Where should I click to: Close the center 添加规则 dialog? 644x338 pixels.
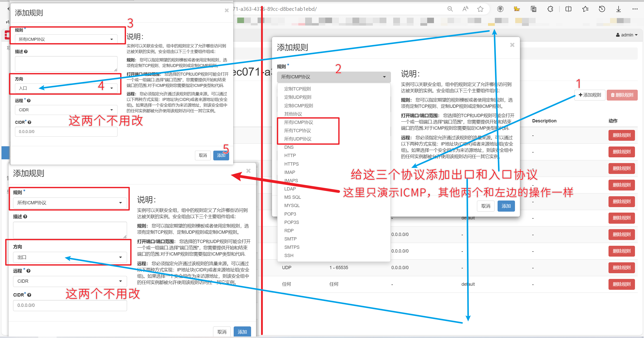pos(512,45)
